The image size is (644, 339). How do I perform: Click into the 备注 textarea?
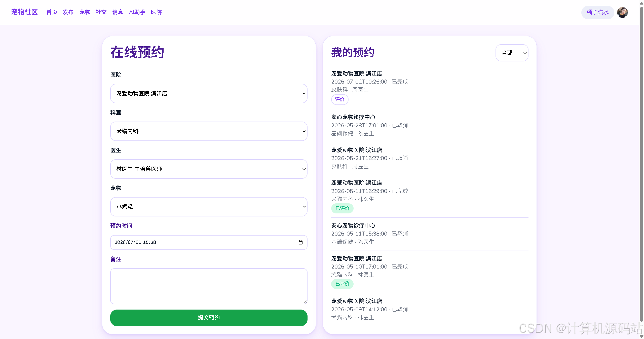209,286
